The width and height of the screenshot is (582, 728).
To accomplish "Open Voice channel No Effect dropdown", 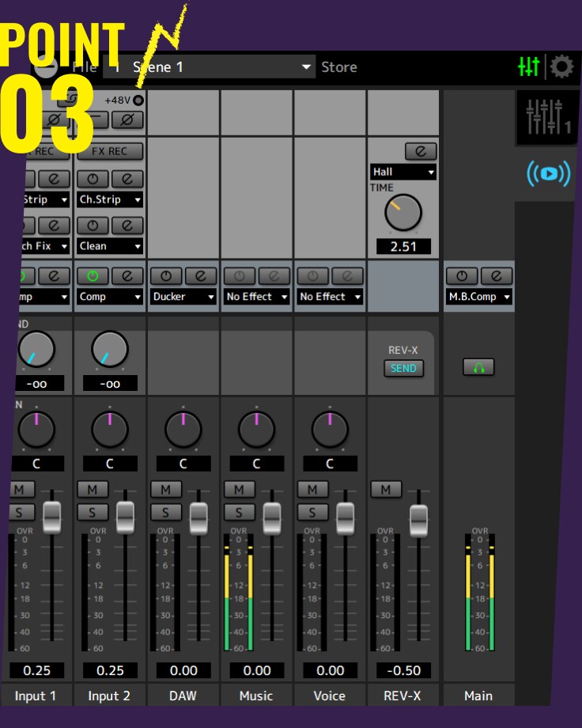I will click(x=330, y=297).
